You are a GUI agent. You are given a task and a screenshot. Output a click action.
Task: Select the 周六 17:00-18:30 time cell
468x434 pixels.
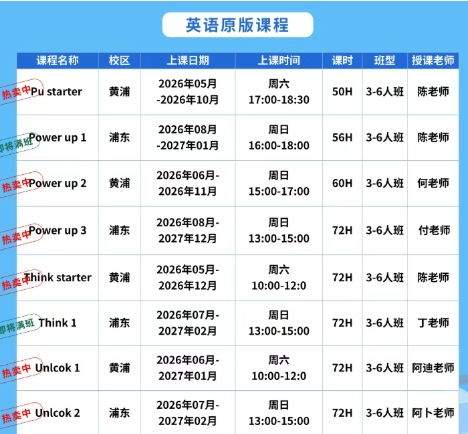(x=279, y=92)
